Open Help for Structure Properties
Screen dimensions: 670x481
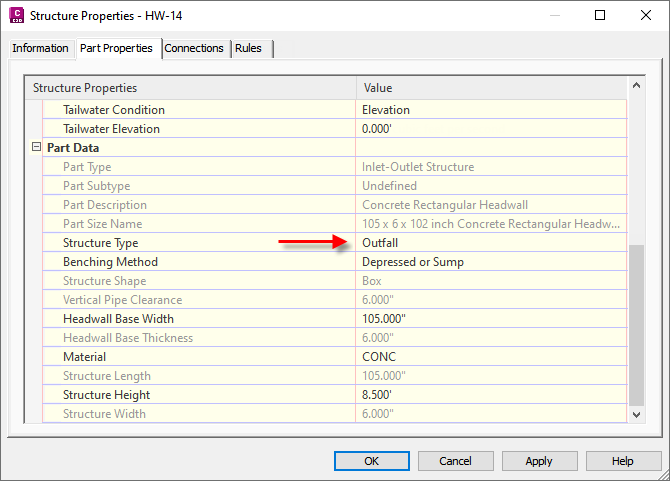[623, 461]
